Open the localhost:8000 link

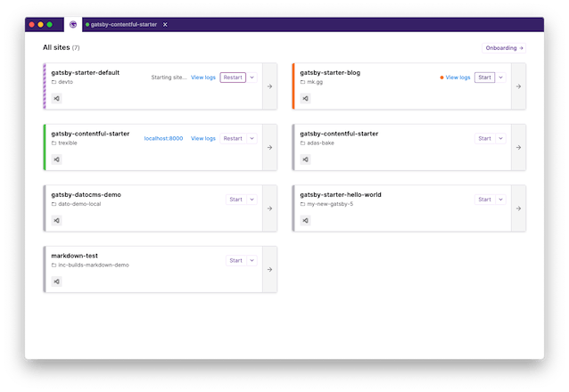[x=163, y=138]
